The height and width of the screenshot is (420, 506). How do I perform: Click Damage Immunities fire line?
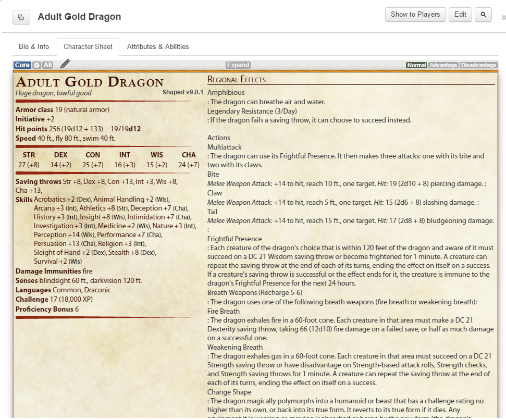coord(54,271)
